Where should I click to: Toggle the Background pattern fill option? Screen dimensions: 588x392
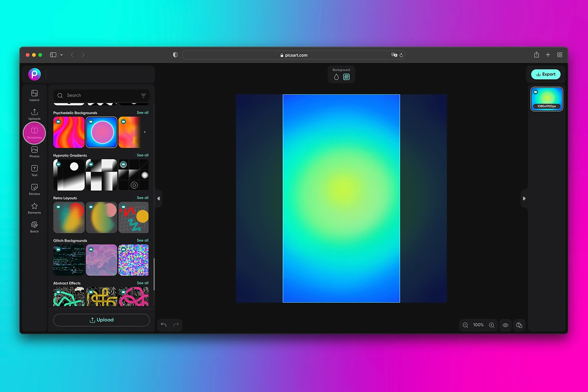(x=346, y=77)
